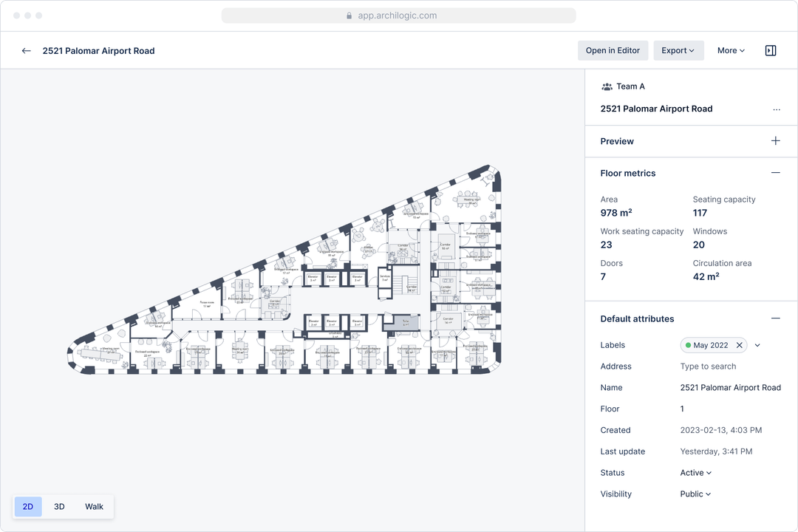Expand the labels dropdown chevron

(x=757, y=344)
